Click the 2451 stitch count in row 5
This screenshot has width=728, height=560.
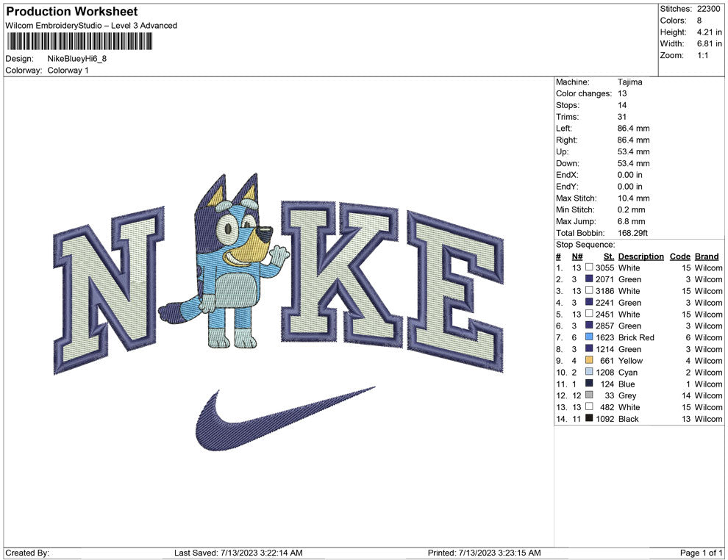point(604,314)
